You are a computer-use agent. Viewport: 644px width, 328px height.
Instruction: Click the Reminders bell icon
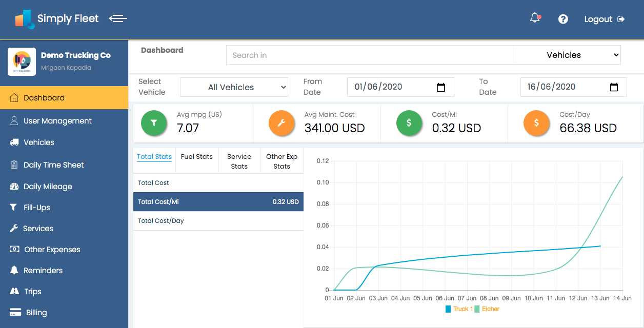point(14,270)
